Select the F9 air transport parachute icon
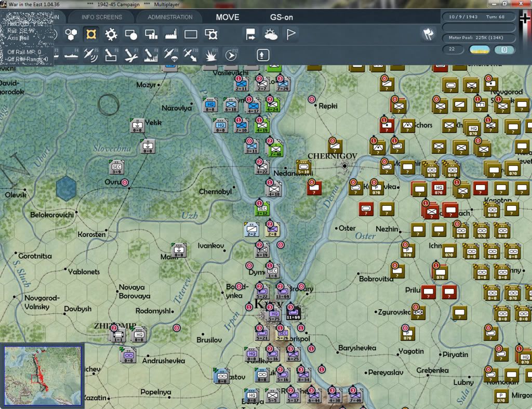Image resolution: width=532 pixels, height=409 pixels. tap(170, 55)
